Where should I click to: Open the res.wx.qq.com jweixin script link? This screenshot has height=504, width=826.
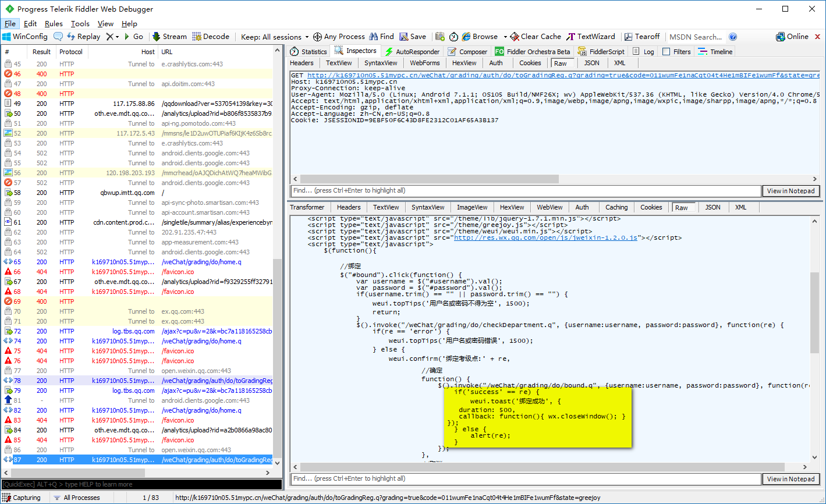[x=545, y=237]
